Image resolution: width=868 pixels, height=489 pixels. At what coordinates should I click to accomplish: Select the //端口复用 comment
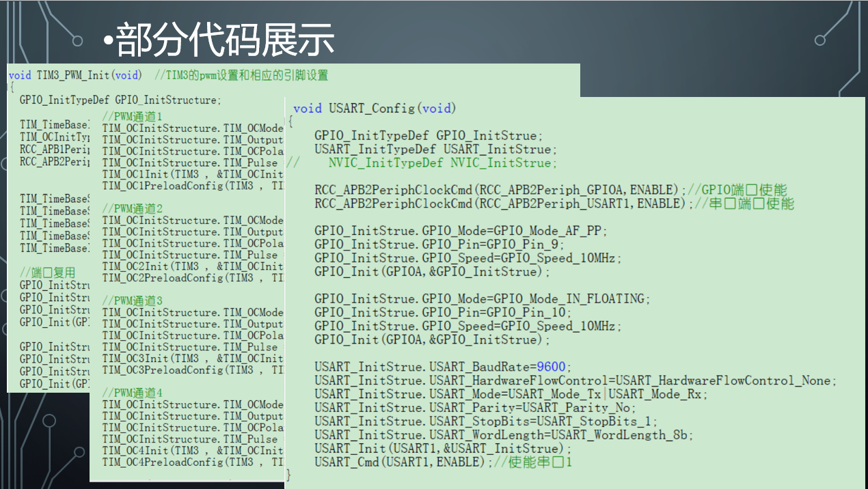(48, 273)
